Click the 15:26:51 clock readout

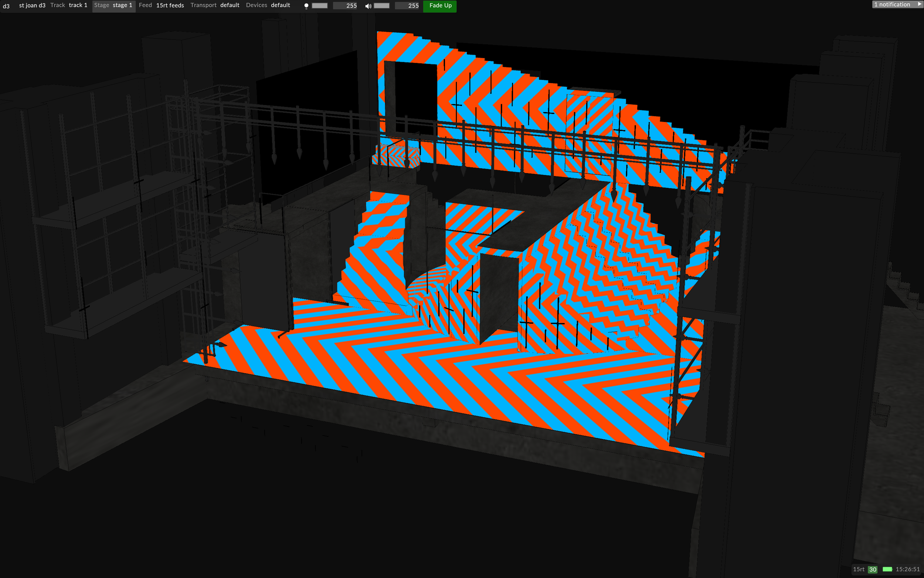[908, 569]
